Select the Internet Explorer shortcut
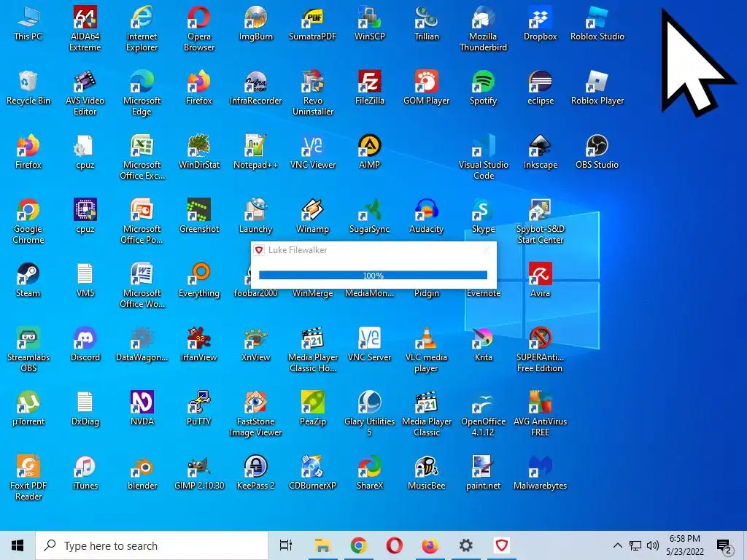 coord(142,28)
